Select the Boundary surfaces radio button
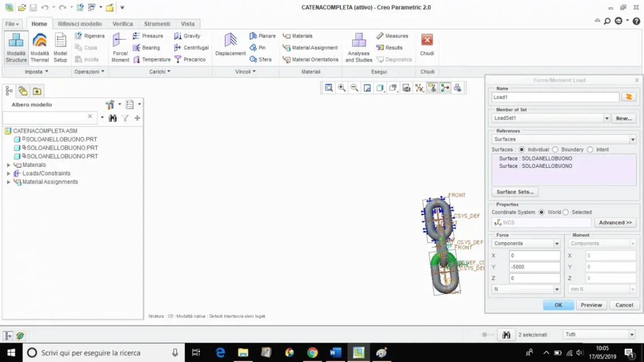The width and height of the screenshot is (644, 362). coord(555,149)
